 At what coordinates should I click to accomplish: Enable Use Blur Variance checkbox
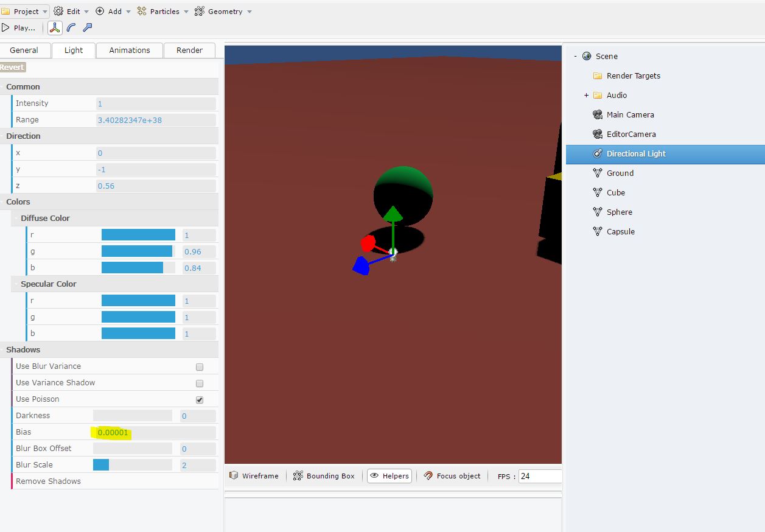(200, 367)
